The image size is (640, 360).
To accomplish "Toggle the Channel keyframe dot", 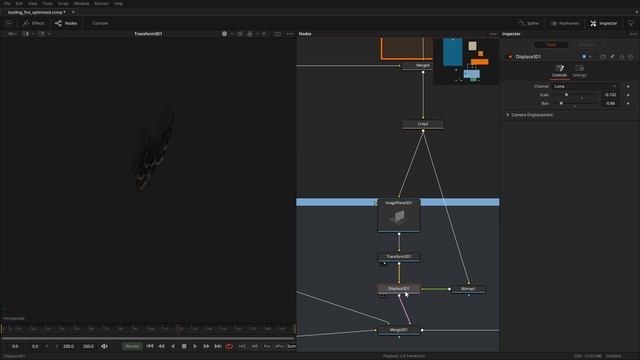I will 628,87.
